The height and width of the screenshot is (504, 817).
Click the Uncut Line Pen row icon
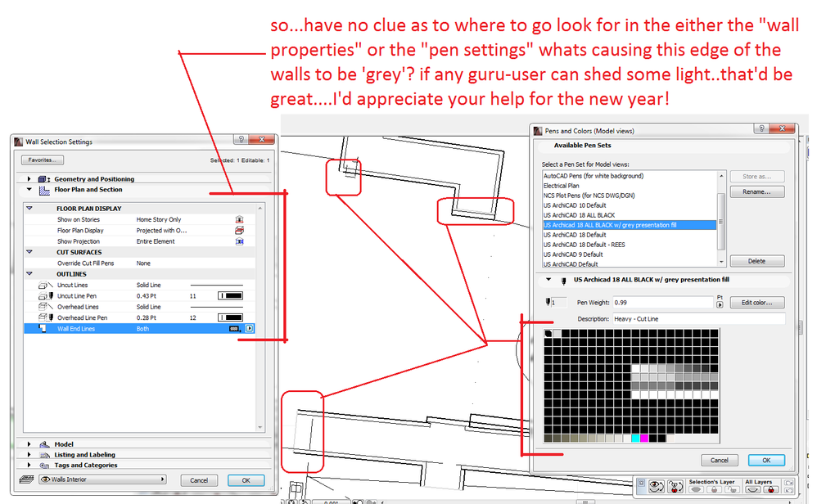coord(45,295)
